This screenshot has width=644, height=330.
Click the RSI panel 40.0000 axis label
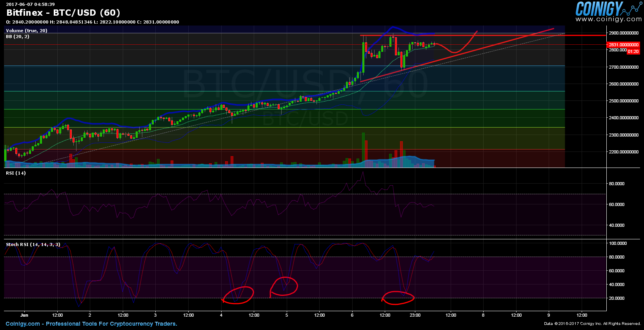[x=617, y=225]
